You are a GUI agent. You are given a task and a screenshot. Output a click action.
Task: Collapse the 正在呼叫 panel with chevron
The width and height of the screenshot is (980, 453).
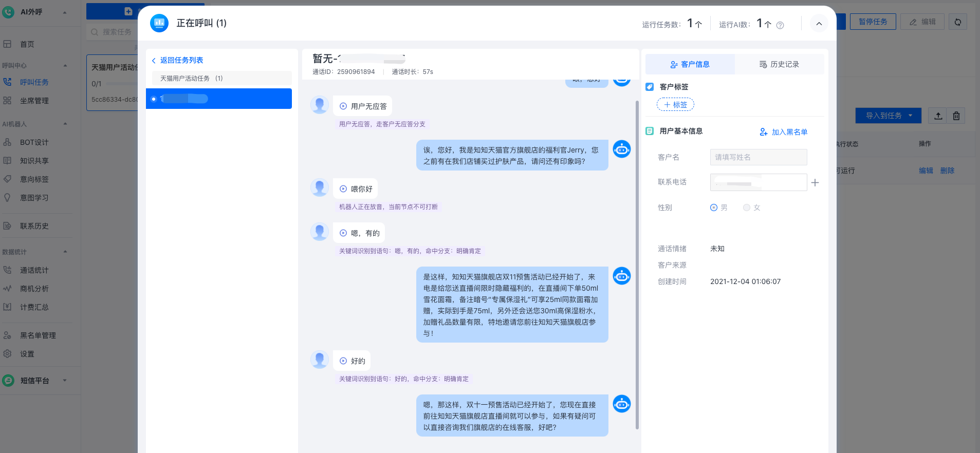819,24
